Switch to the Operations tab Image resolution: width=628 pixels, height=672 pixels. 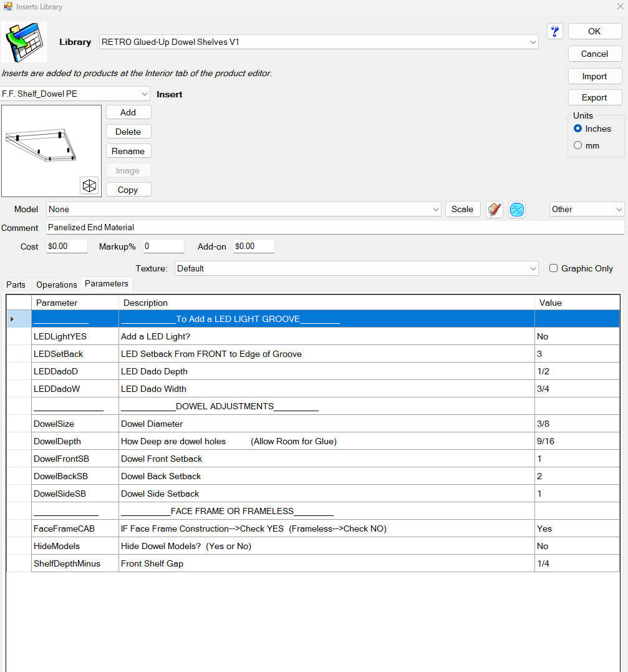[x=57, y=285]
